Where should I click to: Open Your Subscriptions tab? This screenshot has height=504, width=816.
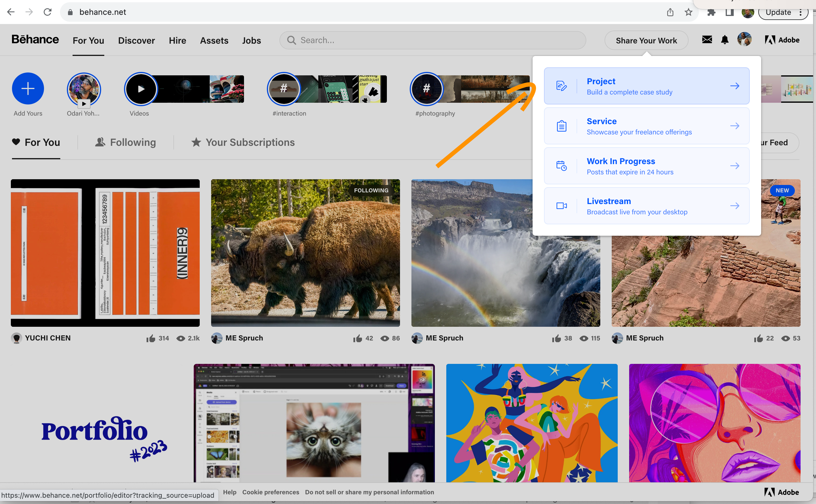coord(243,142)
